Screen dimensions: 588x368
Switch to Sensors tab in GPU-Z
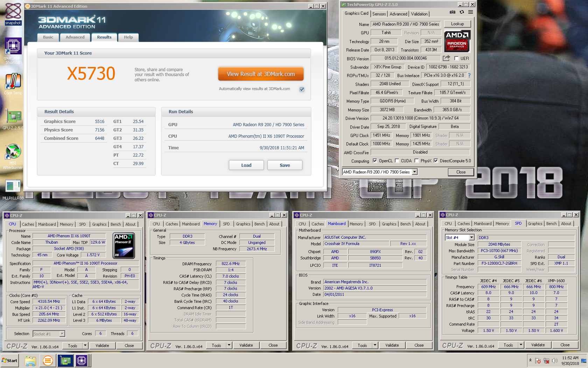click(x=379, y=14)
